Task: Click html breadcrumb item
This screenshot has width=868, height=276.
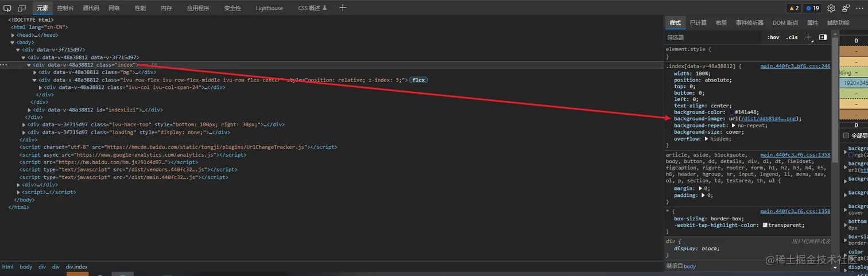Action: tap(7, 267)
